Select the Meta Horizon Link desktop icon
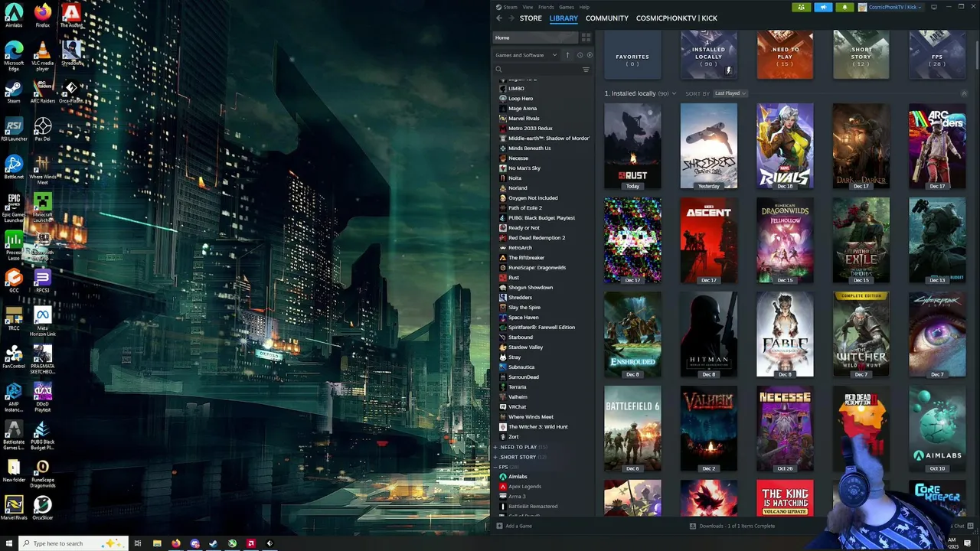Screen dimensions: 980x551 pos(43,322)
